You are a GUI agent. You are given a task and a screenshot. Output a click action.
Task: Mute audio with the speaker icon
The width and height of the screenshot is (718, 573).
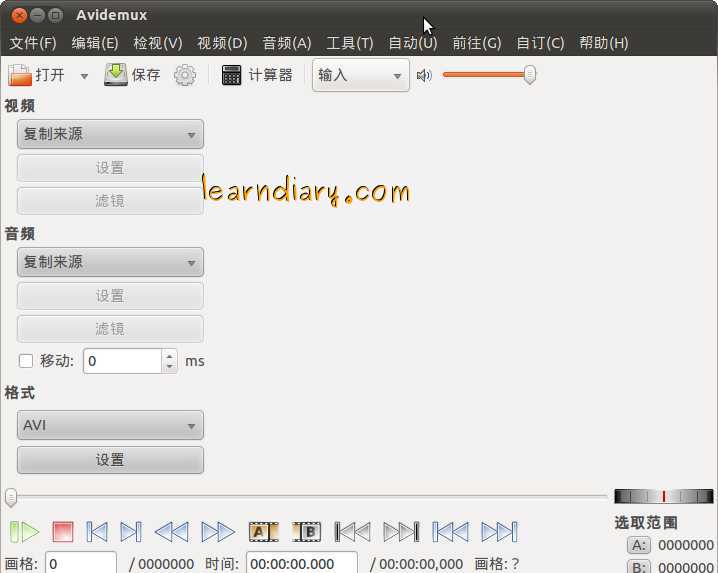pyautogui.click(x=424, y=75)
